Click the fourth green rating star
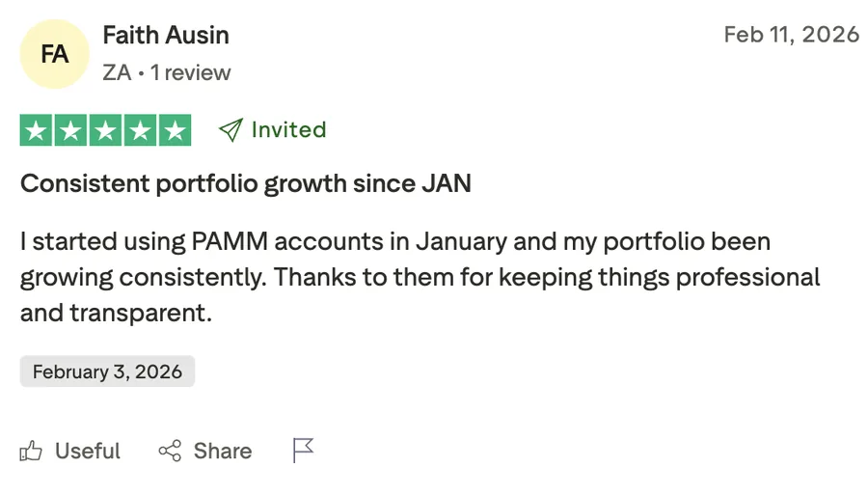Screen dimensions: 868x495 [140, 130]
